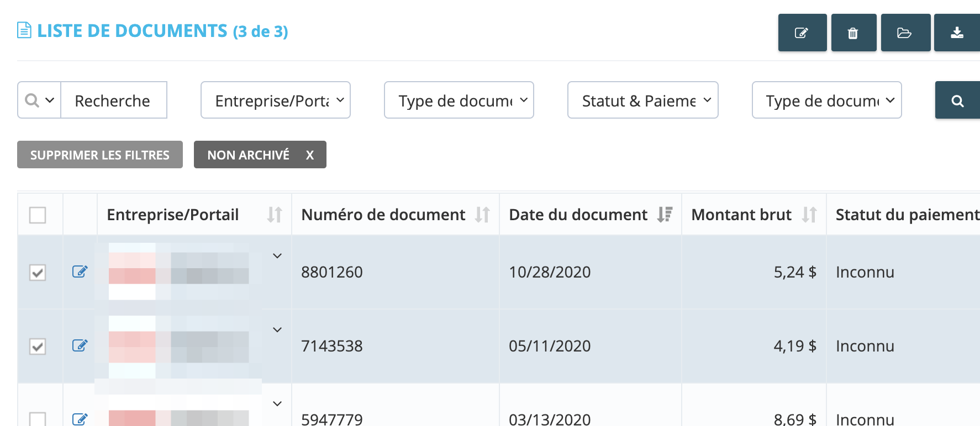Focus the Recherche search field
Image resolution: width=980 pixels, height=426 pixels.
pyautogui.click(x=114, y=100)
